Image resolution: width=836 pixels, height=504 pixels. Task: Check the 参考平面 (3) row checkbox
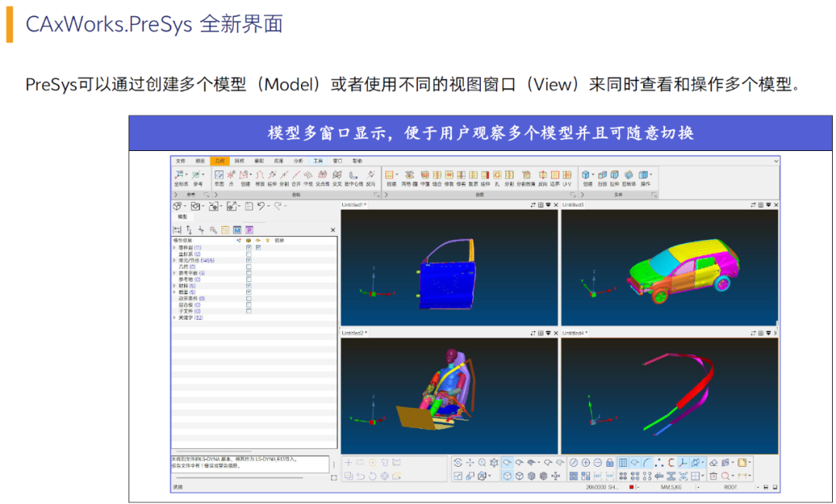click(x=249, y=273)
